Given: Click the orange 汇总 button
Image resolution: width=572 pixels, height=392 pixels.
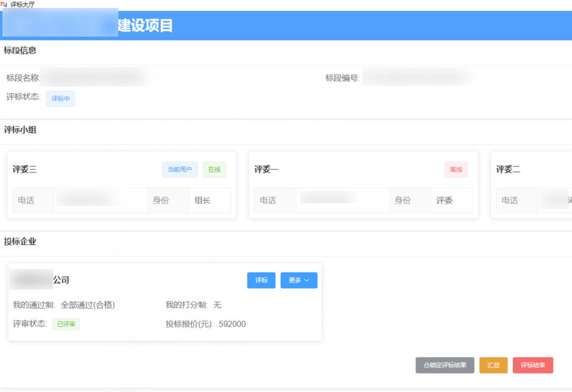Looking at the screenshot, I should 493,365.
